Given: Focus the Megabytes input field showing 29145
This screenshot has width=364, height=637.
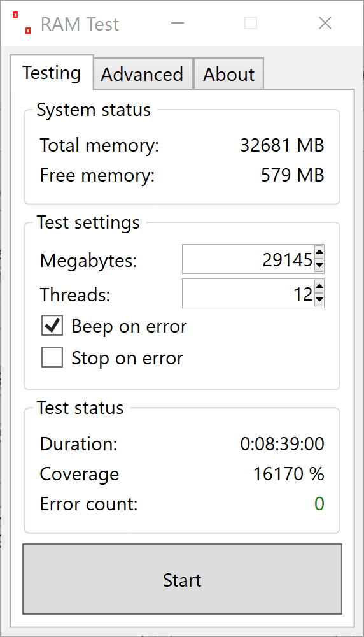Looking at the screenshot, I should [x=248, y=259].
